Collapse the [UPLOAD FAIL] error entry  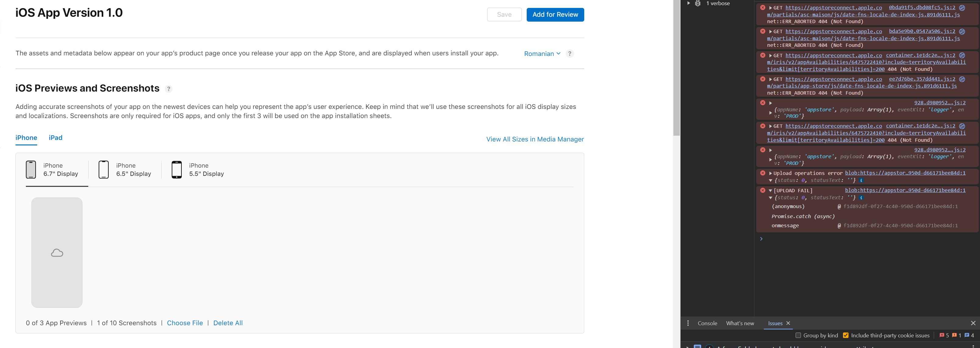tap(770, 190)
